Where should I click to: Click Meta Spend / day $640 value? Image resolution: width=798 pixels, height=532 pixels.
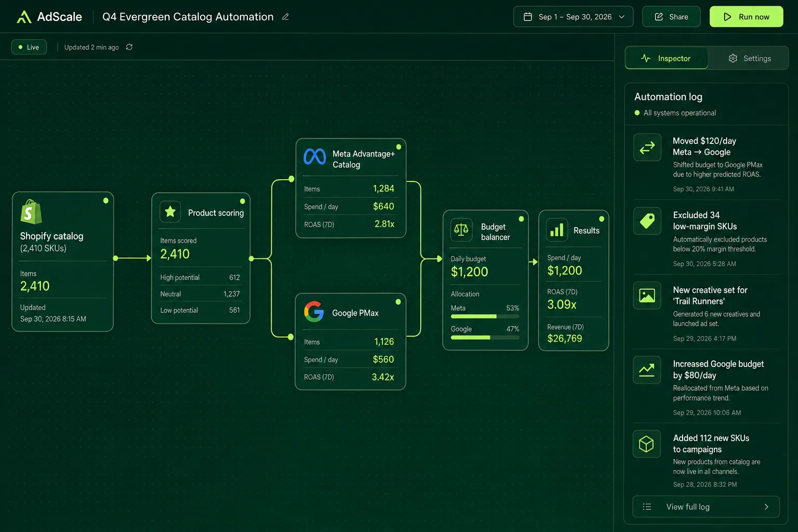pos(383,206)
